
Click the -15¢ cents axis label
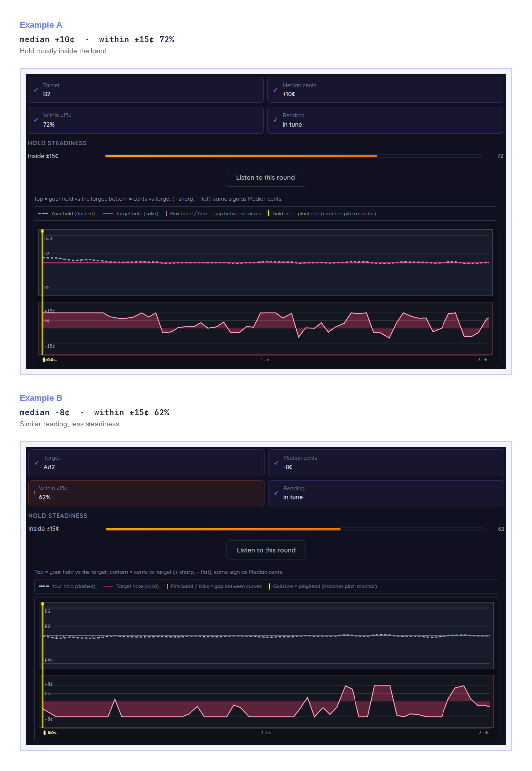coord(50,346)
